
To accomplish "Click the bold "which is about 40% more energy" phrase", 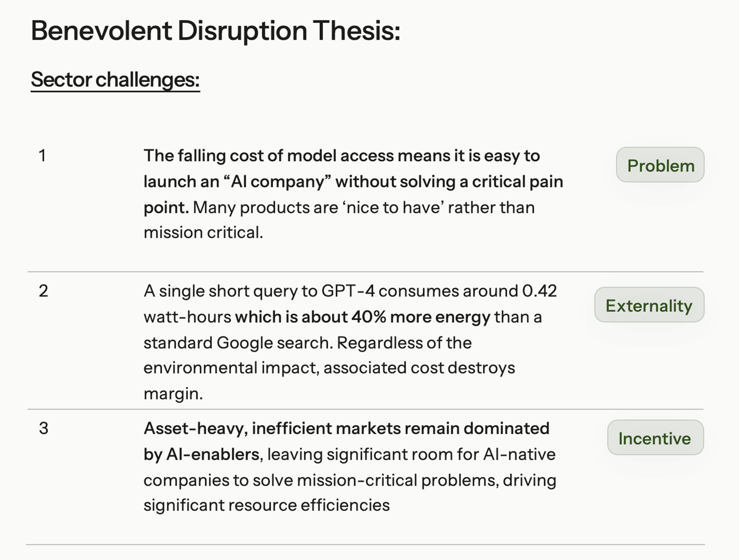I will click(363, 317).
